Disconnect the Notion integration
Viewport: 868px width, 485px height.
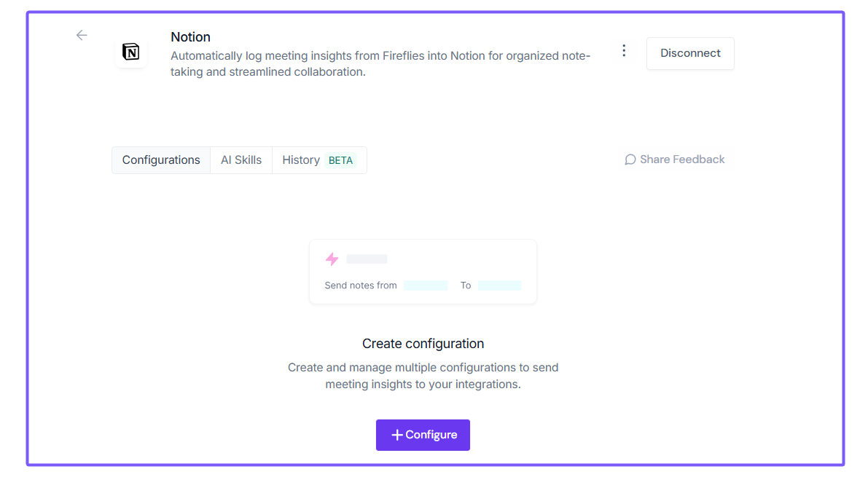click(690, 54)
